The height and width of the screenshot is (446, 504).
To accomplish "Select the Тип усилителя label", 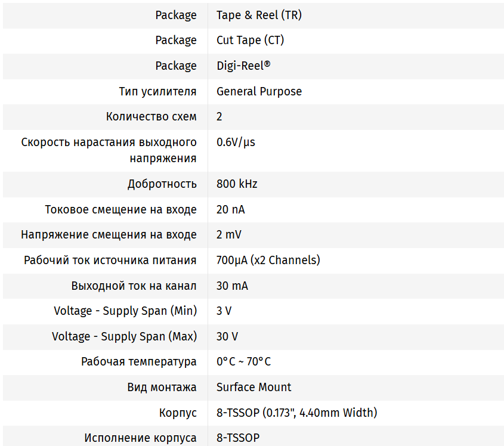I will point(157,91).
